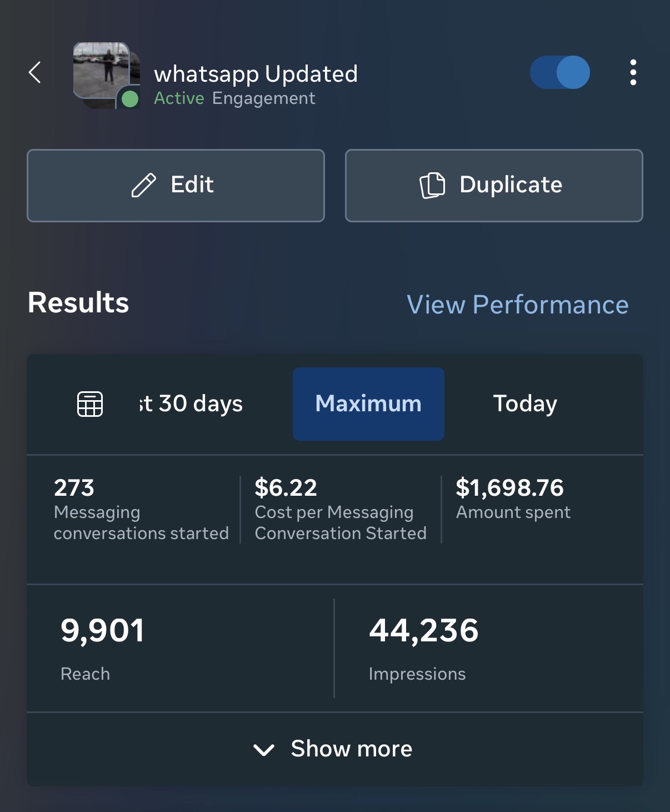Toggle the whatsapp Updated ad switch off
This screenshot has height=812, width=670.
coord(559,72)
